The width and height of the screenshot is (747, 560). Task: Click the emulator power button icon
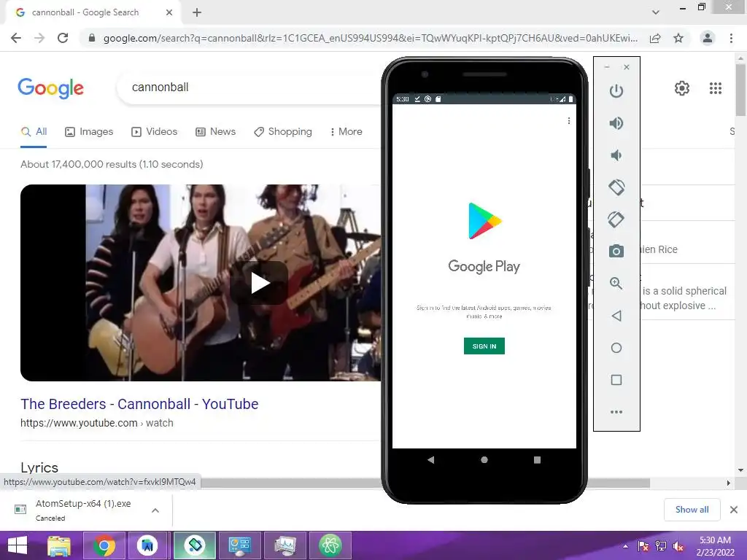616,90
